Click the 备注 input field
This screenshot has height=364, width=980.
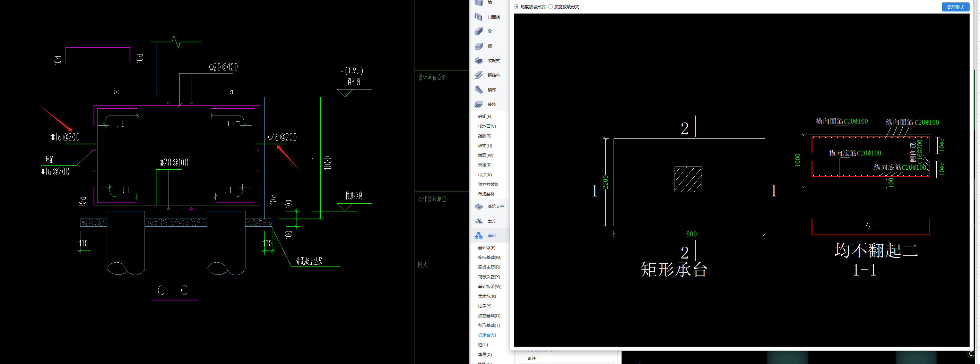tap(584, 358)
